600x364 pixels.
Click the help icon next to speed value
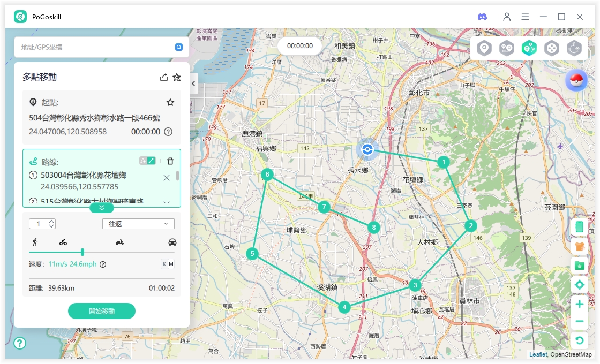tap(103, 264)
